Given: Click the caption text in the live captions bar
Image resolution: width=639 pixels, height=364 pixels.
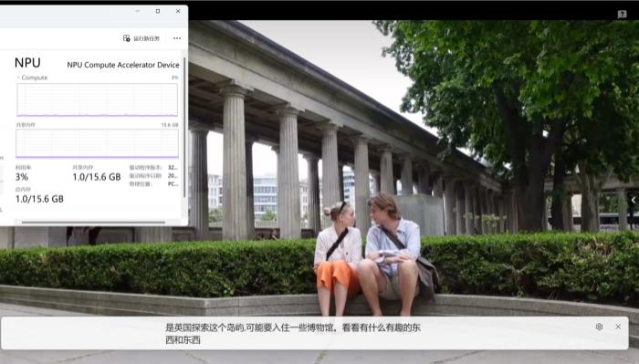Looking at the screenshot, I should tap(293, 334).
